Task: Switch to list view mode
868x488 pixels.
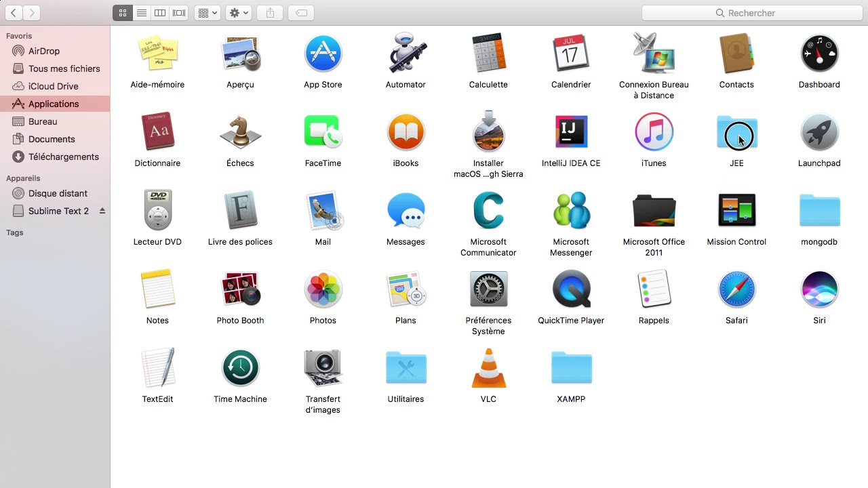Action: (141, 13)
